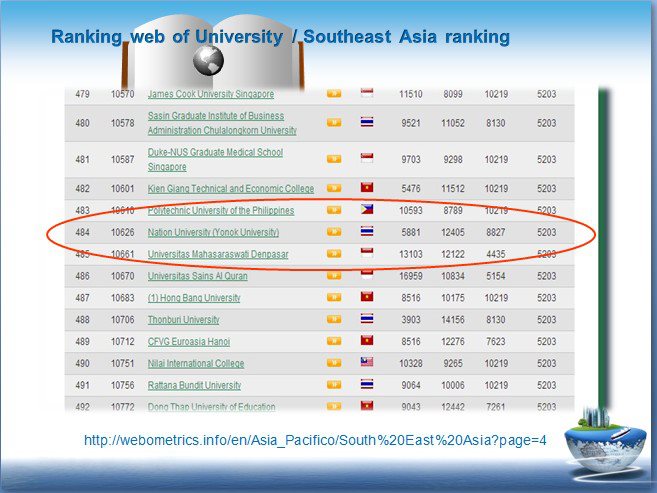This screenshot has width=657, height=493.
Task: Open Duke-NUS Graduate Medical School link
Action: point(215,159)
